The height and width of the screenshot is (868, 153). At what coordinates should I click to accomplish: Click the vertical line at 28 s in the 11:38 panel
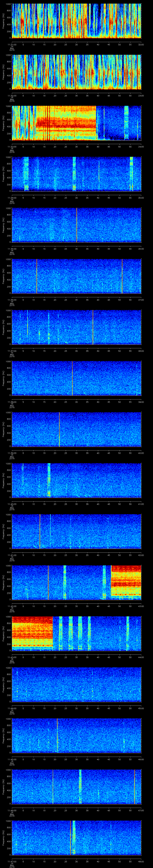(72, 378)
